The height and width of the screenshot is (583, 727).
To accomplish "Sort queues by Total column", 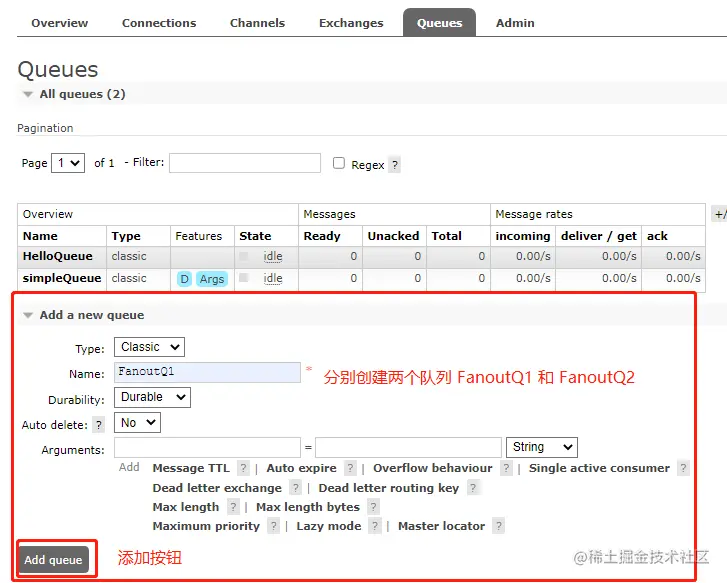I will point(446,236).
